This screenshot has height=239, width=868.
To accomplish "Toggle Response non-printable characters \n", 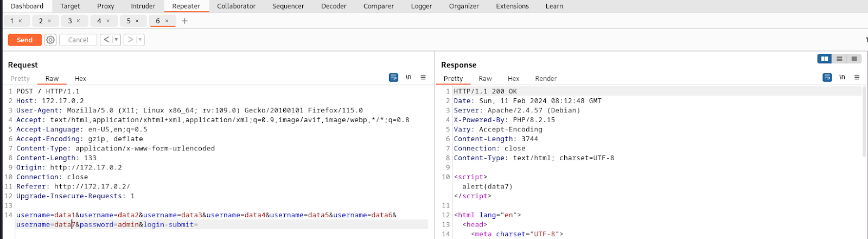I will [843, 78].
